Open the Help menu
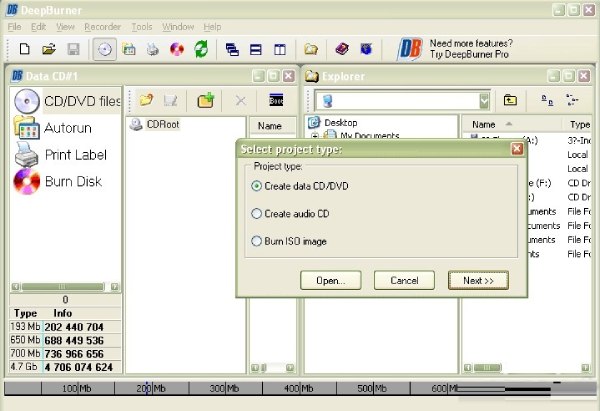Screen dimensions: 600x411 212,27
